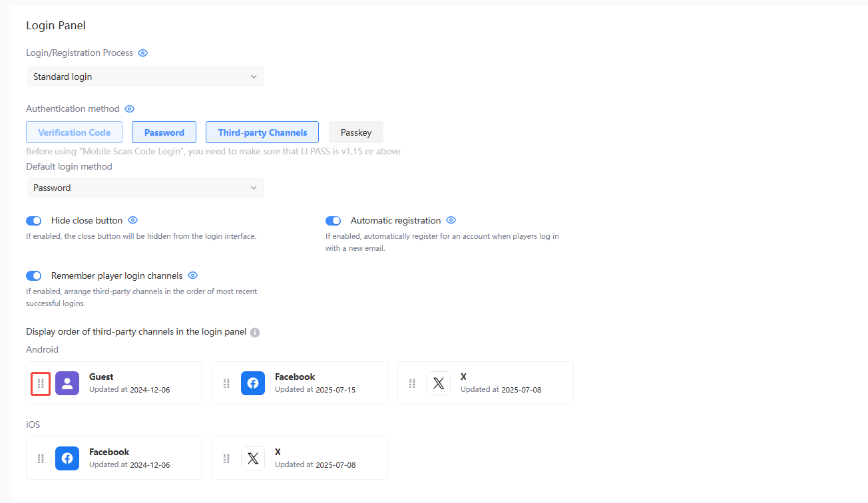
Task: Turn off Automatic registration
Action: click(333, 220)
